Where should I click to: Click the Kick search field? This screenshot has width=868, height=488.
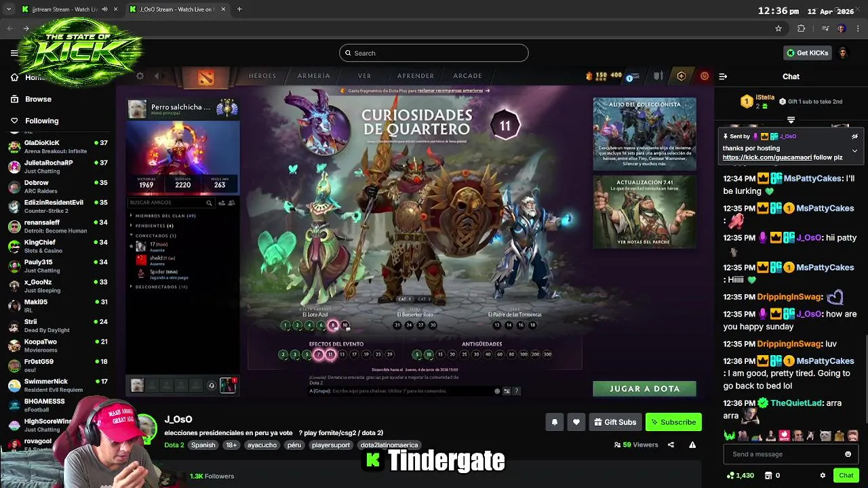pyautogui.click(x=434, y=53)
